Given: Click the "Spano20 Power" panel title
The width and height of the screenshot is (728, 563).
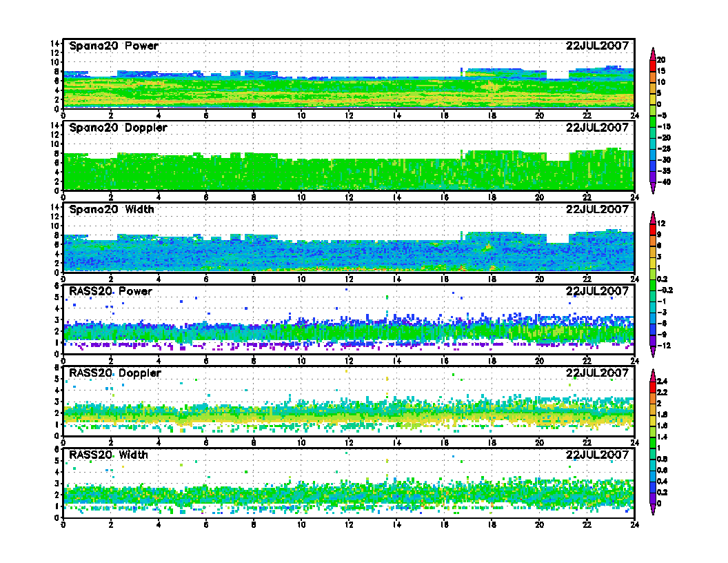Looking at the screenshot, I should [x=114, y=46].
